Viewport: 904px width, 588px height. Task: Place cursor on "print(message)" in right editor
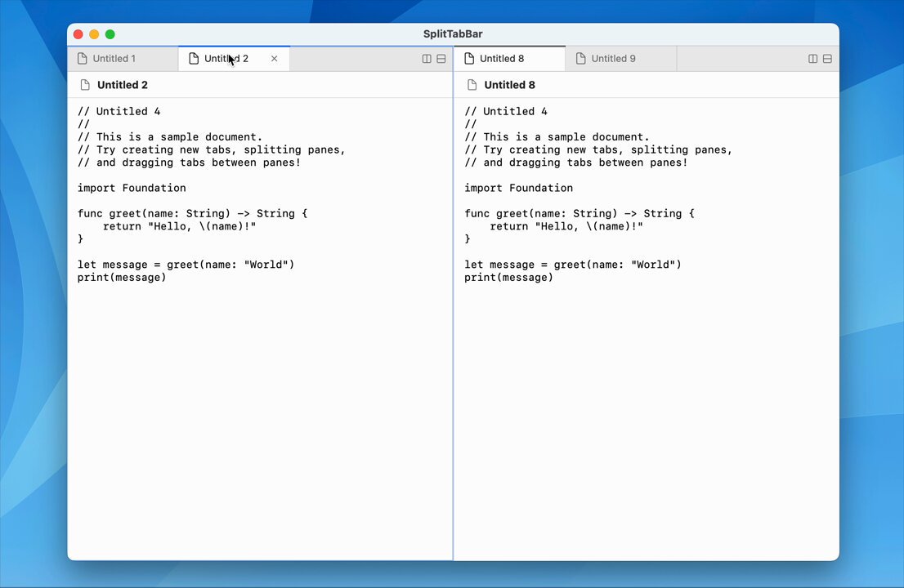click(508, 278)
